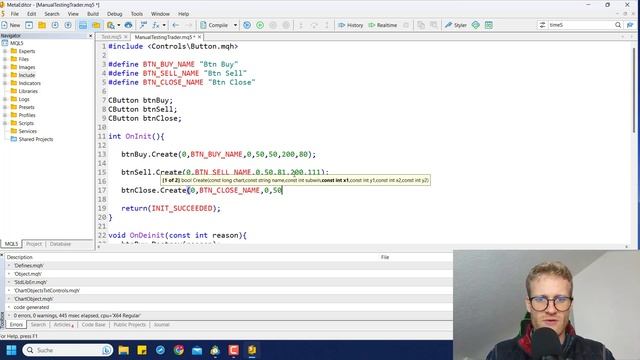Open the Windows Start menu
This screenshot has width=640, height=360.
(11, 350)
